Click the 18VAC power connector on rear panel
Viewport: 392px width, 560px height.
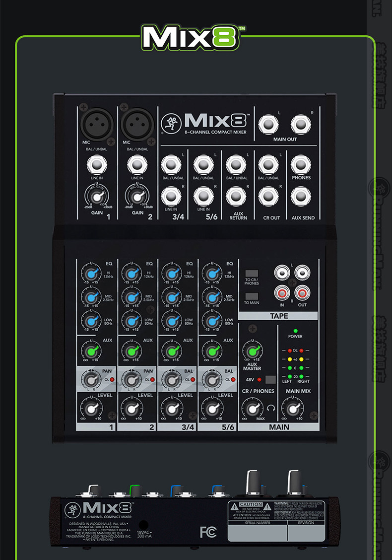pos(143,525)
